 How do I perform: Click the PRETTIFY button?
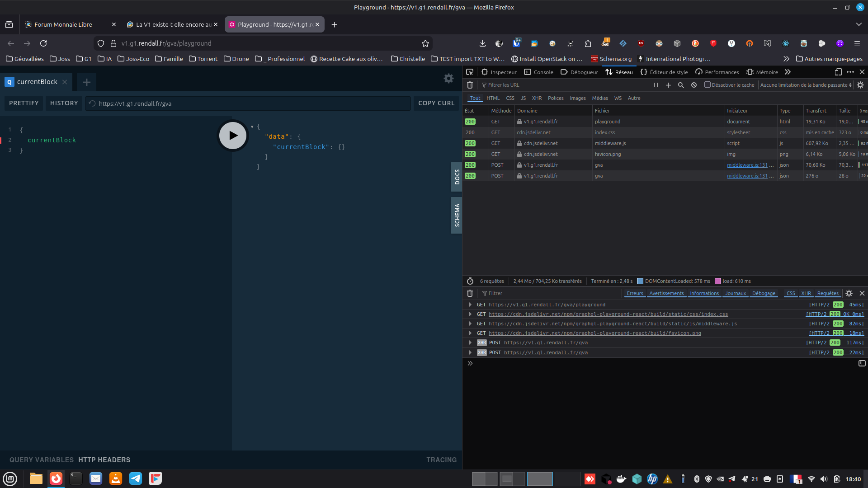coord(24,103)
